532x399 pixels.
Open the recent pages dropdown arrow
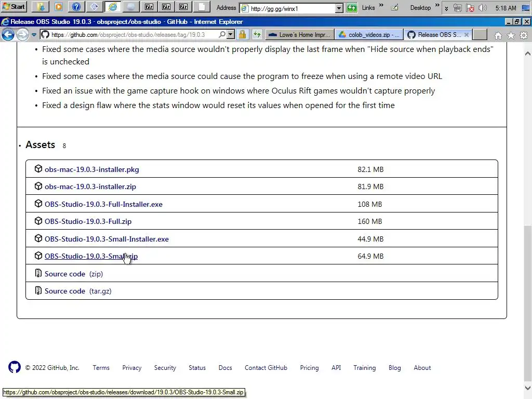34,35
